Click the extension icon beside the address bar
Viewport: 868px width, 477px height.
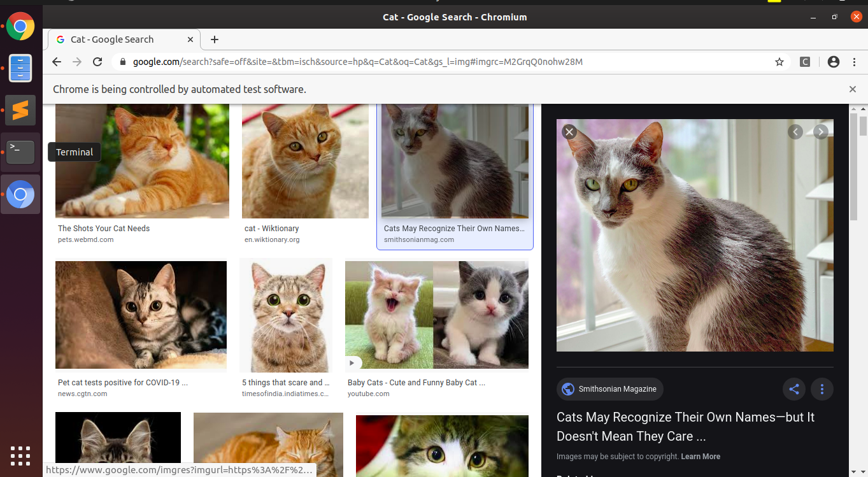pyautogui.click(x=805, y=62)
